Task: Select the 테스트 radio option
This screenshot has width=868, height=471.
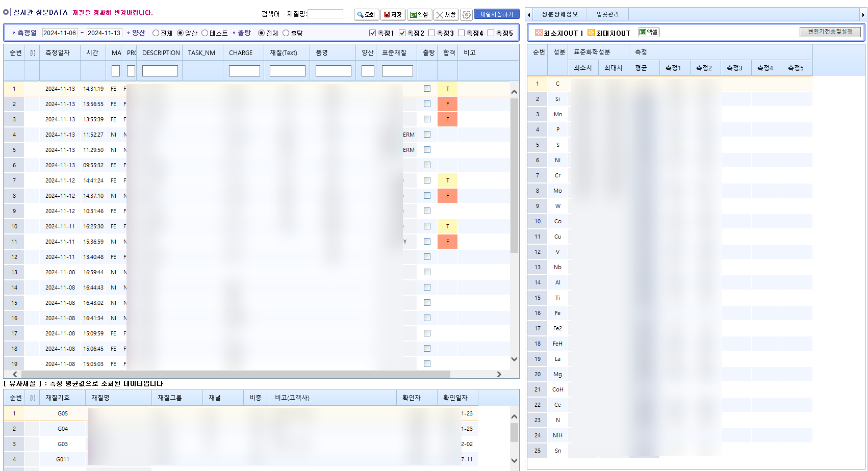Action: 205,33
